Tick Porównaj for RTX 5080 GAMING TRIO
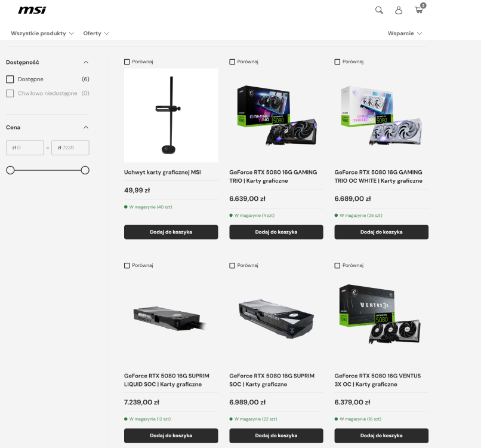 pos(232,62)
